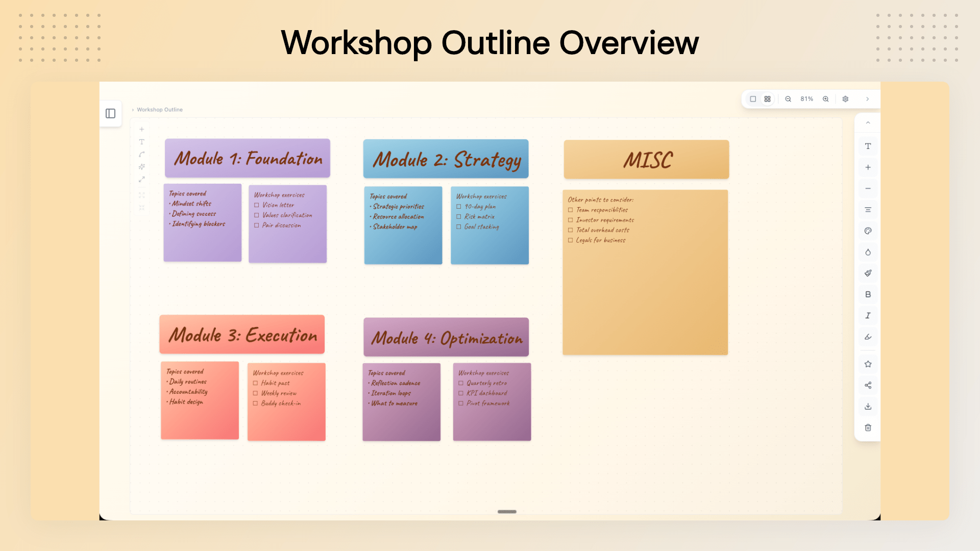The height and width of the screenshot is (551, 980).
Task: Check the Vision letter checkbox
Action: pyautogui.click(x=257, y=205)
